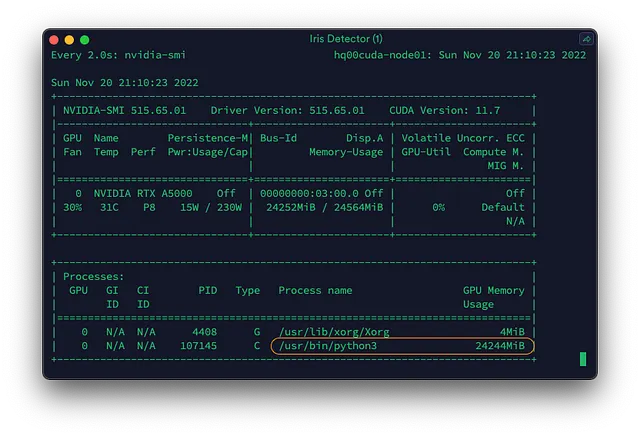Click the 'Volatile Uncorr. ECC' header

coord(463,138)
